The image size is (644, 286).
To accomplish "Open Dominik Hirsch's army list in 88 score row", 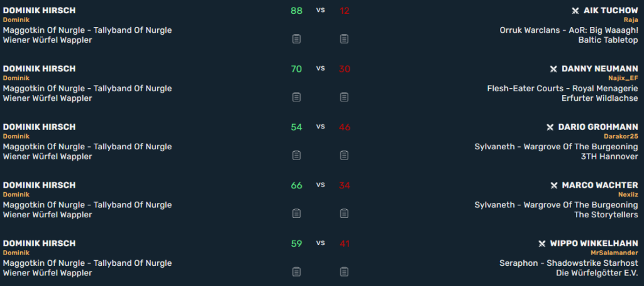I will click(296, 38).
